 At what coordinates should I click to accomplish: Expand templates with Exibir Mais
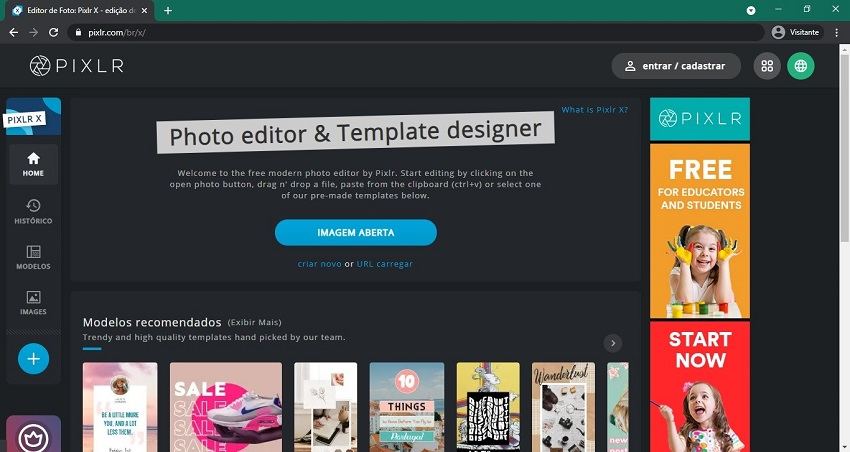coord(254,323)
